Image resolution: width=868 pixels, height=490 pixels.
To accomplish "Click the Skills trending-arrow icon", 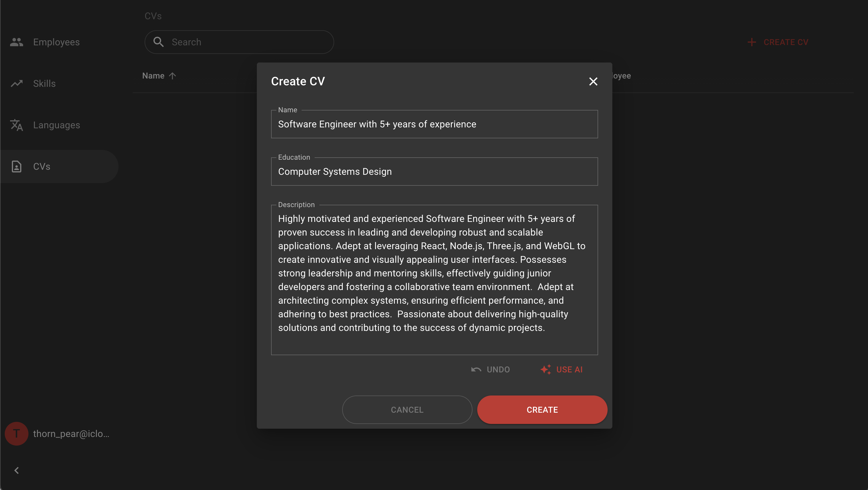I will coord(16,84).
